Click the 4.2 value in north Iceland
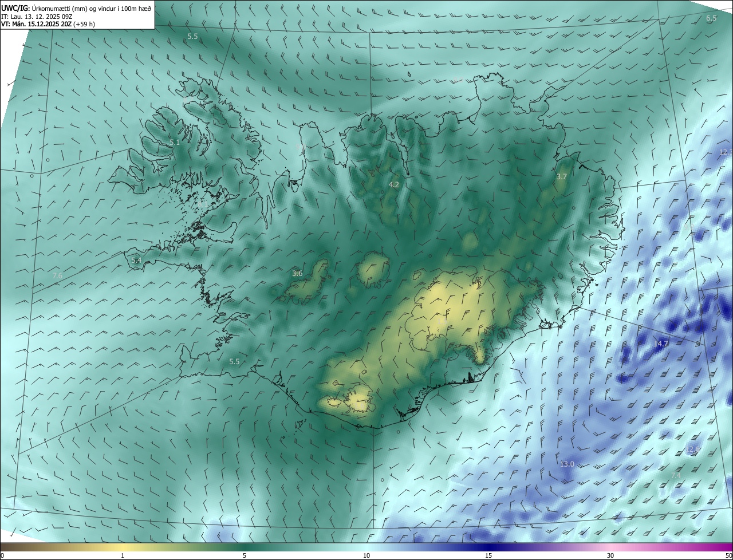Viewport: 733px width, 560px height. tap(393, 184)
